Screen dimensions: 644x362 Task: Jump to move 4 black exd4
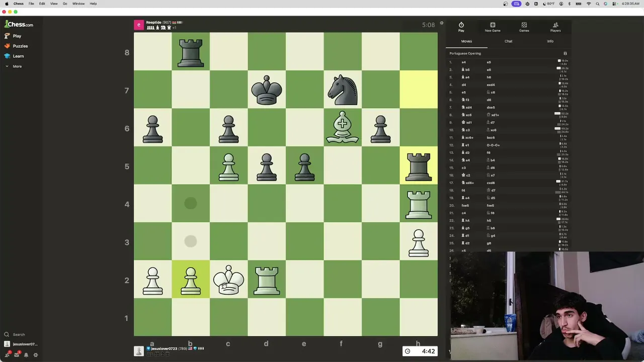pyautogui.click(x=491, y=85)
